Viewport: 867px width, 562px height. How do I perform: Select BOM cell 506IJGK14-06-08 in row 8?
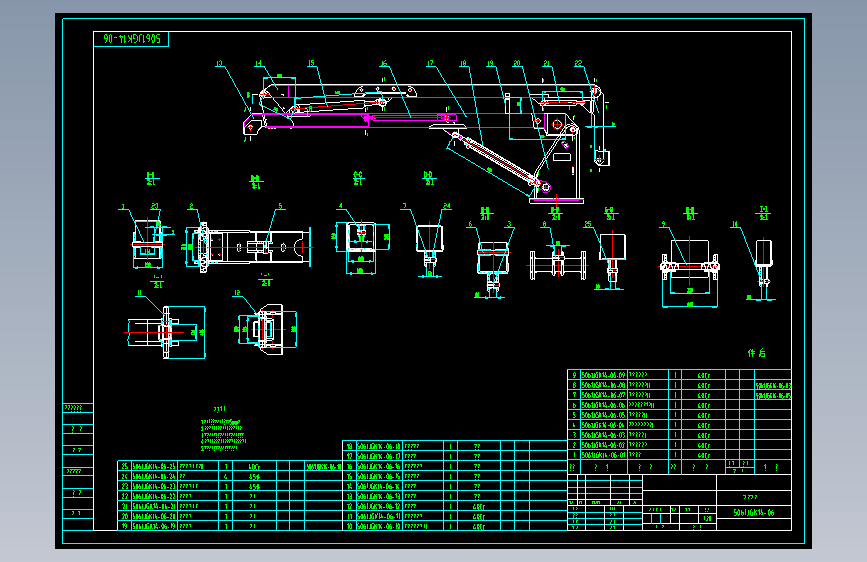(x=603, y=384)
